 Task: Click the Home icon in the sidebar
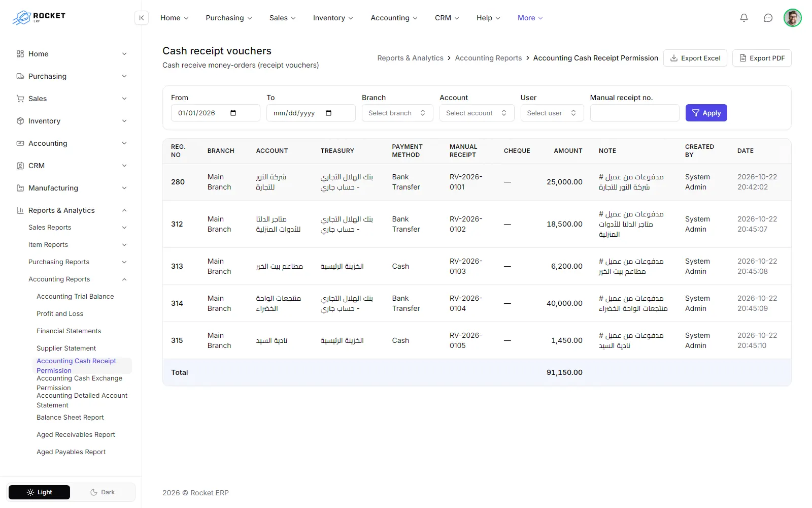pyautogui.click(x=20, y=54)
